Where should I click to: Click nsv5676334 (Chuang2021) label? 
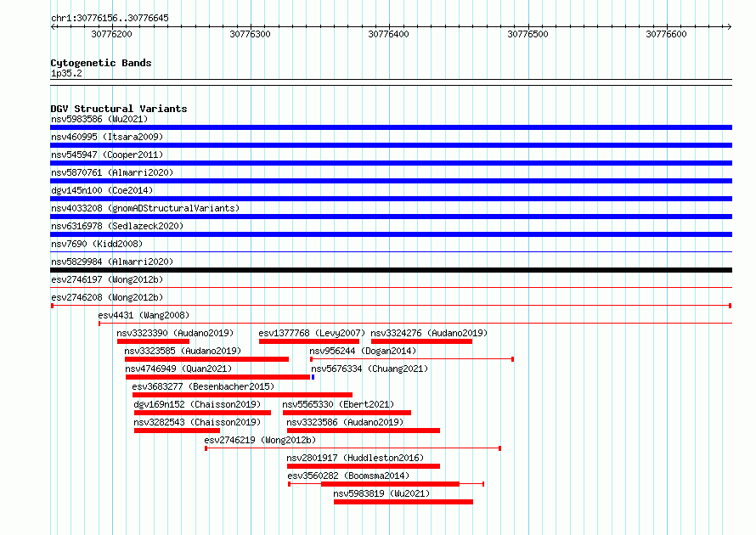tap(370, 369)
